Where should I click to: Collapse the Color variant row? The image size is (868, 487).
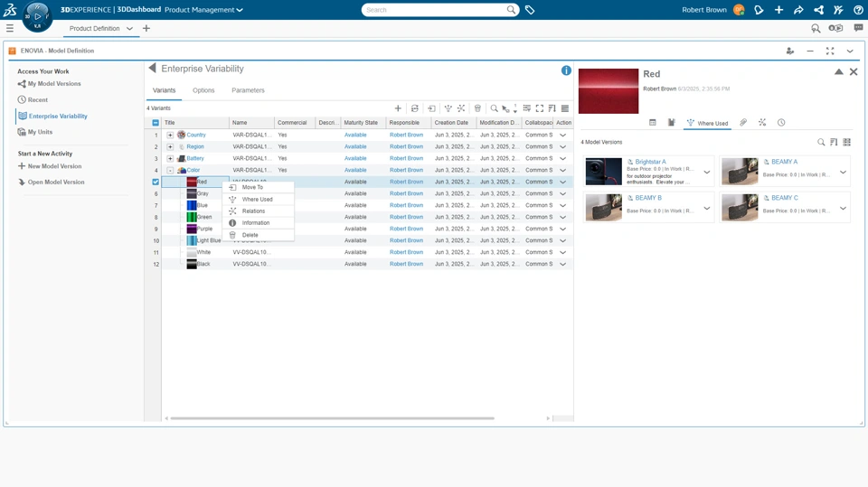pyautogui.click(x=170, y=171)
